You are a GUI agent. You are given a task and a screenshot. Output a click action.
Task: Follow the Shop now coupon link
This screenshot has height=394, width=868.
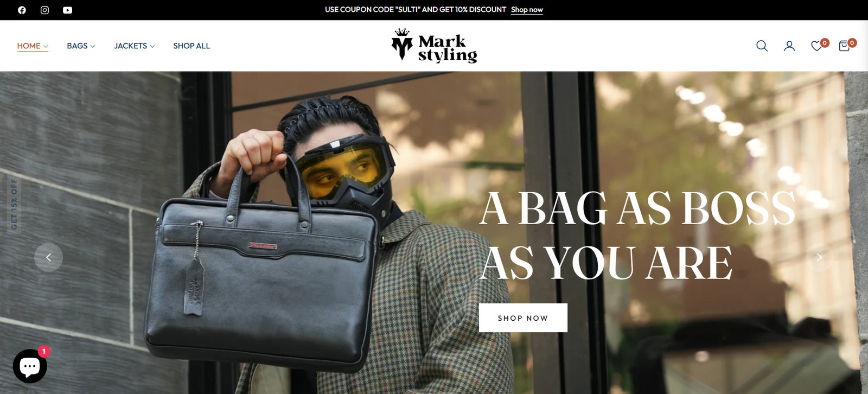(x=527, y=10)
